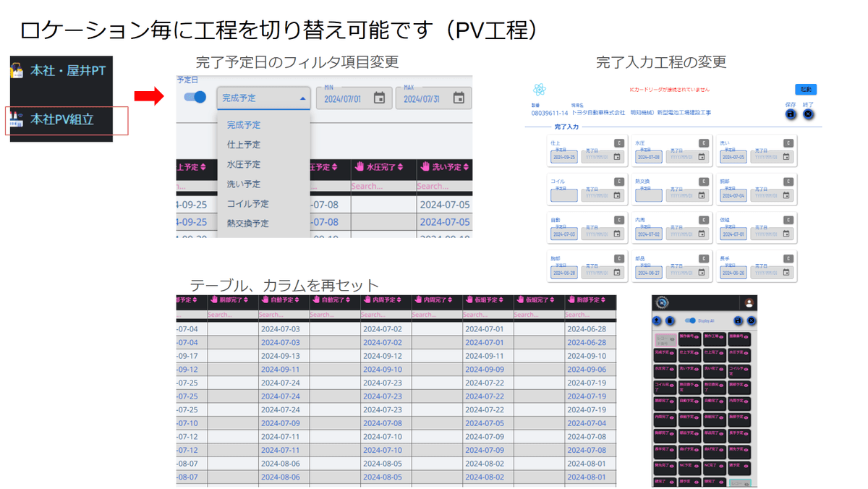This screenshot has width=868, height=489.
Task: Select 本社・屋井PT location in sidebar
Action: tap(67, 71)
